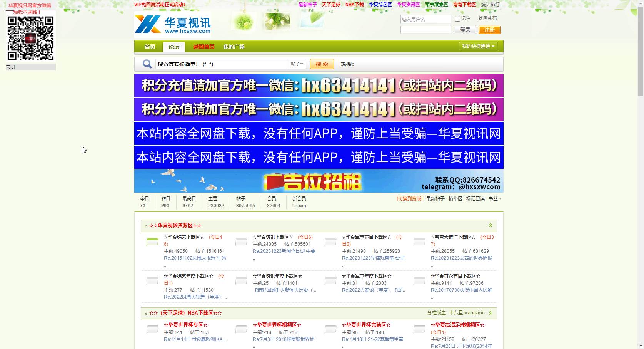Open moderator 十八旦 profile link
The image size is (644, 349).
455,313
